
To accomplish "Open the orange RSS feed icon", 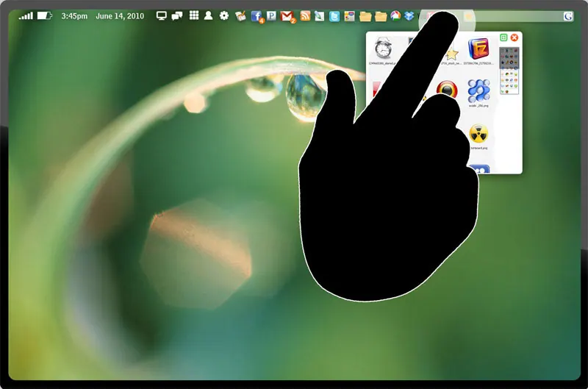I will coord(305,15).
